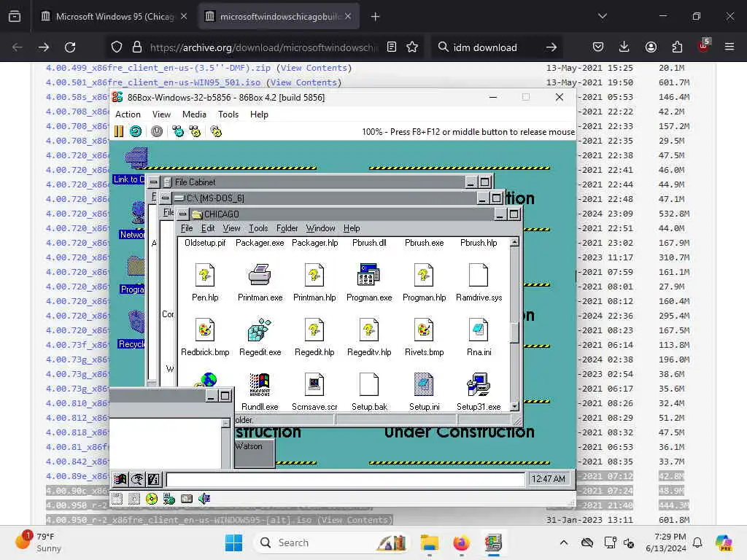Open the 86Box Media menu
This screenshot has width=747, height=560.
click(x=194, y=114)
